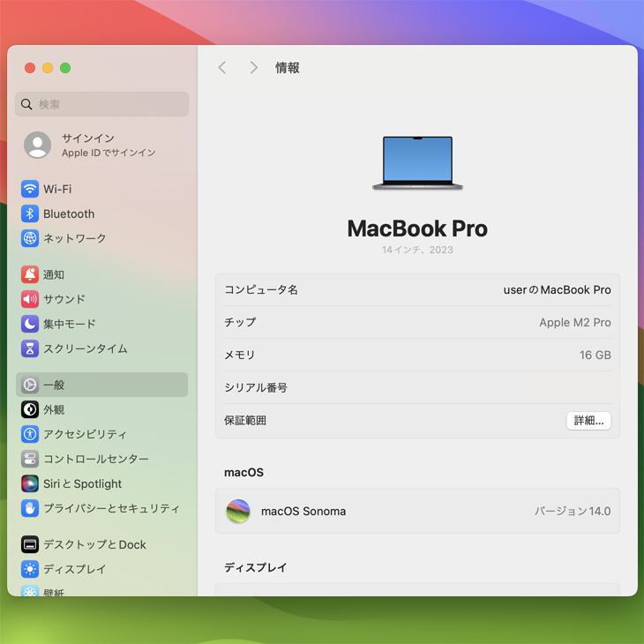The width and height of the screenshot is (644, 644).
Task: Click the Siri と Spotlight icon
Action: click(30, 483)
